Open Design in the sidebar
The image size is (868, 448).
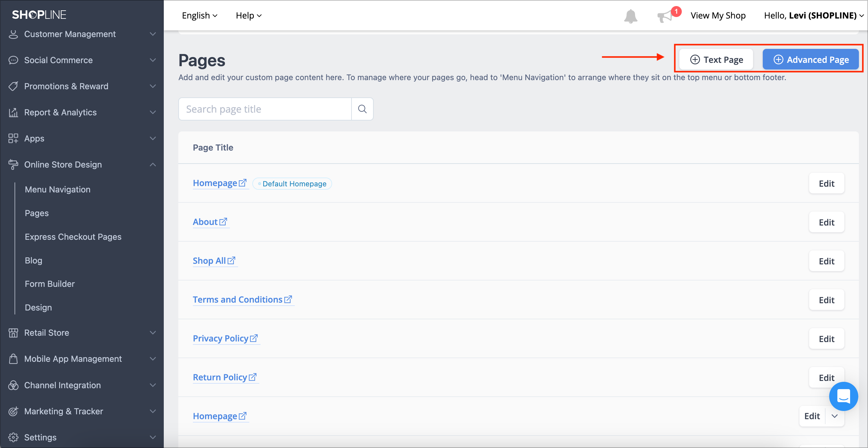39,307
